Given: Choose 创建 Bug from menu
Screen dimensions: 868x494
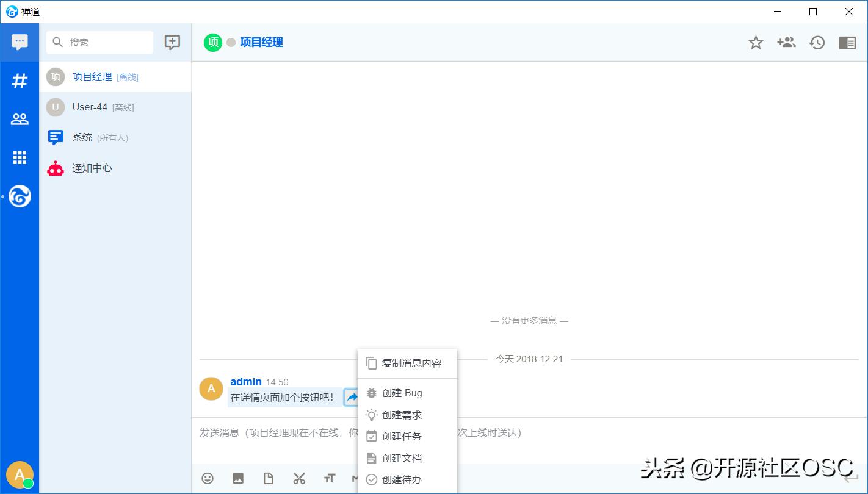Looking at the screenshot, I should point(407,393).
